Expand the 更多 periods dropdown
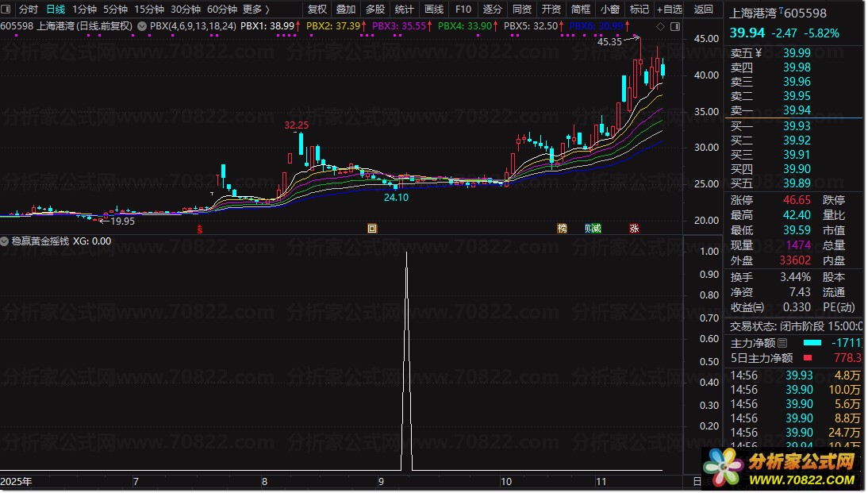Image resolution: width=868 pixels, height=493 pixels. (255, 10)
